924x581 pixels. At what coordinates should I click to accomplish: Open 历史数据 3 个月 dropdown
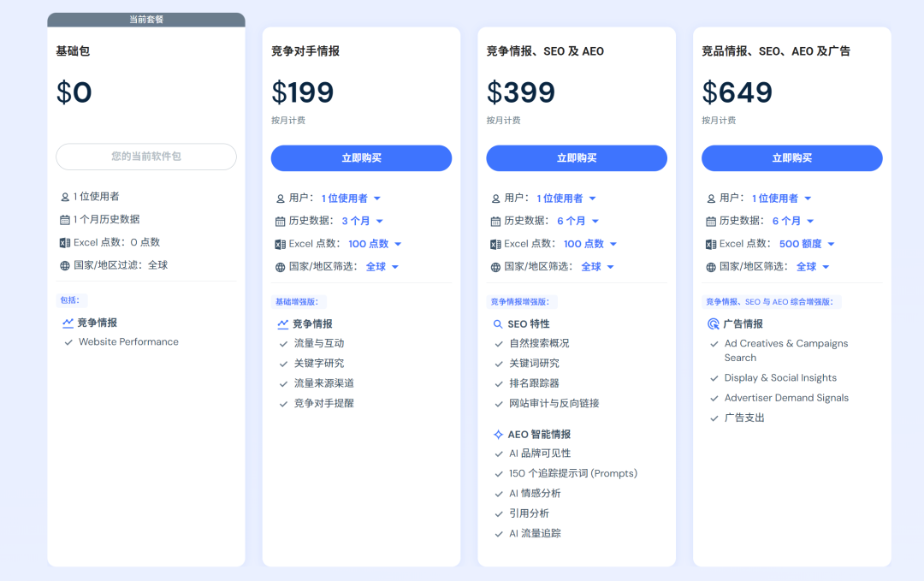363,221
